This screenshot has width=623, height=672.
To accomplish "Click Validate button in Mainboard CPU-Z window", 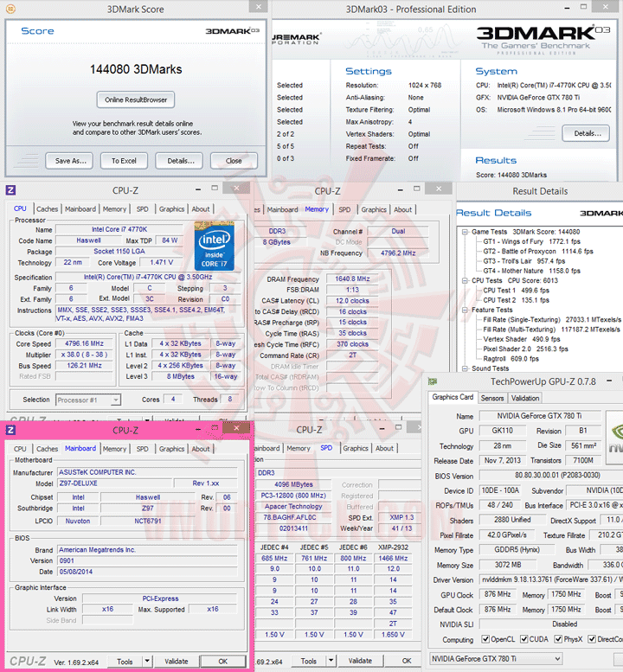I will tap(177, 662).
